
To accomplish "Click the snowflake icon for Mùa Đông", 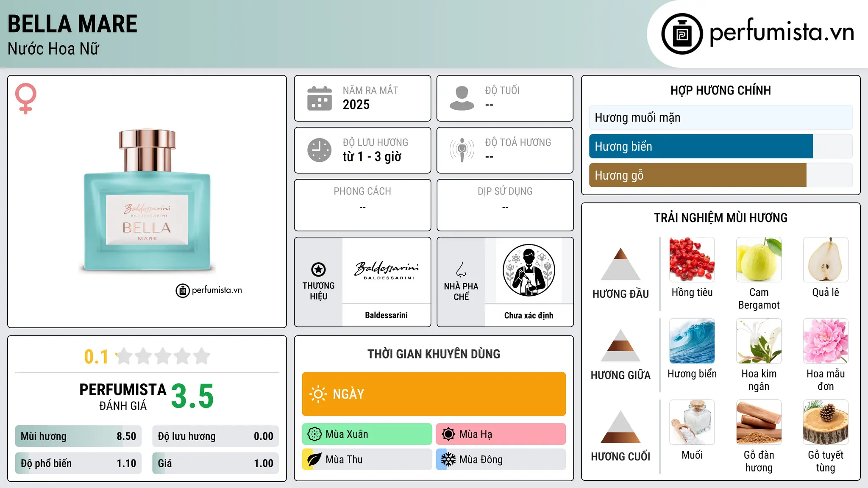I will (x=448, y=460).
